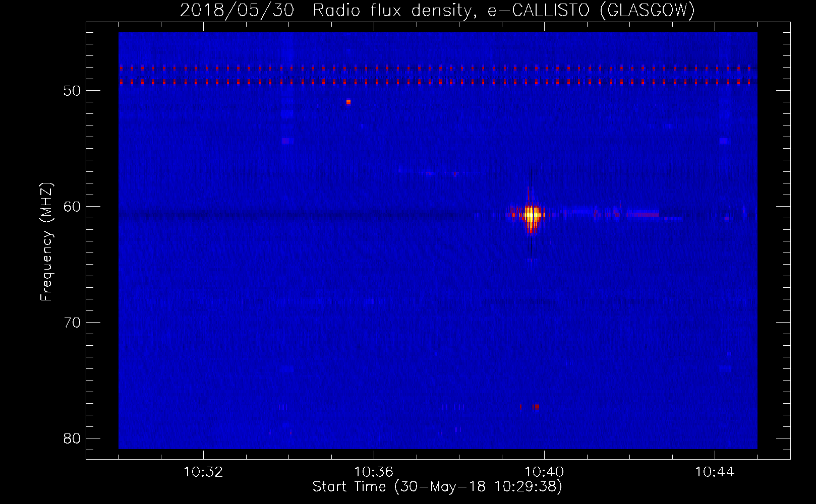Click the "60" frequency tick label
Viewport: 816px width, 504px height.
click(72, 207)
